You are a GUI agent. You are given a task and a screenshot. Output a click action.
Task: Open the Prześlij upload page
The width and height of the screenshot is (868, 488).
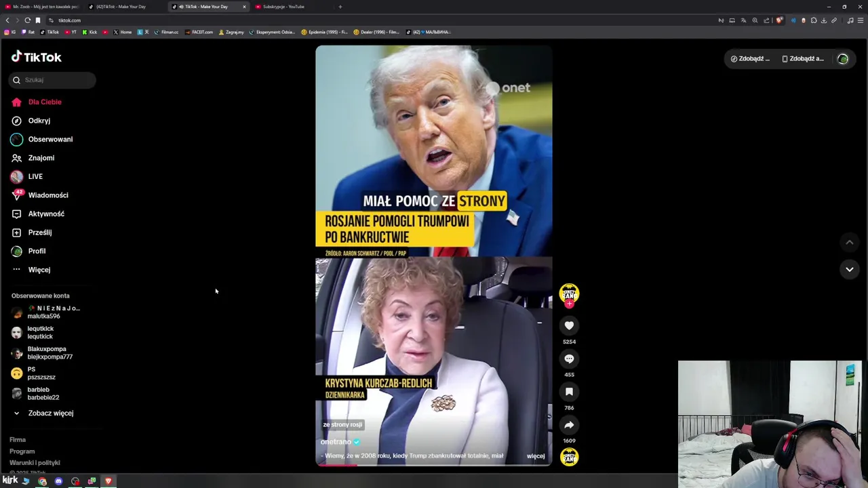coord(32,232)
